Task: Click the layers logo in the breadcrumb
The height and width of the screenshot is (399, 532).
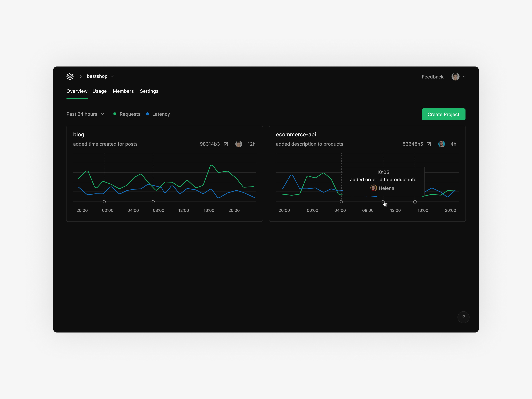Action: click(70, 76)
